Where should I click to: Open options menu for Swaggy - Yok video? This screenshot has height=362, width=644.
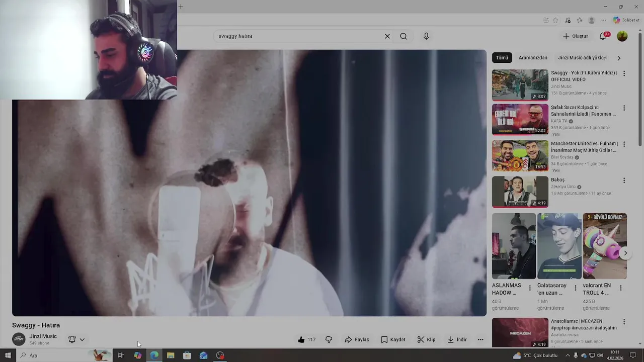(624, 73)
